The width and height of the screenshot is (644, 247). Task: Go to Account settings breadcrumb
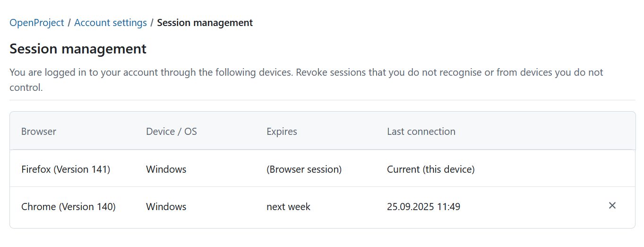[x=111, y=23]
